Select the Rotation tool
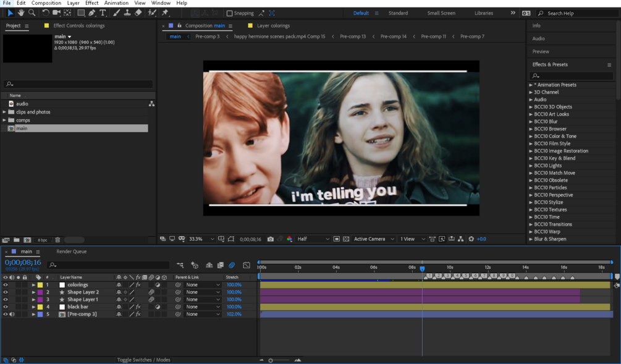Viewport: 621px width, 364px height. click(46, 13)
